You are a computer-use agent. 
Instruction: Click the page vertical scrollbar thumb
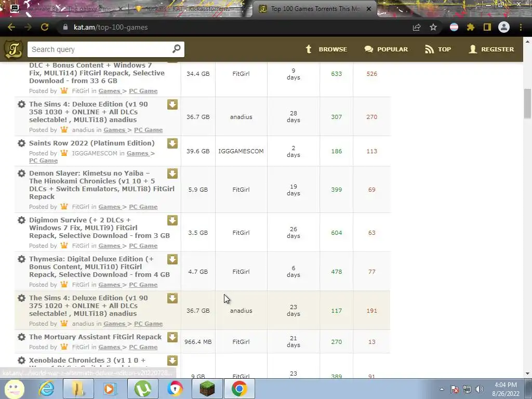point(527,103)
